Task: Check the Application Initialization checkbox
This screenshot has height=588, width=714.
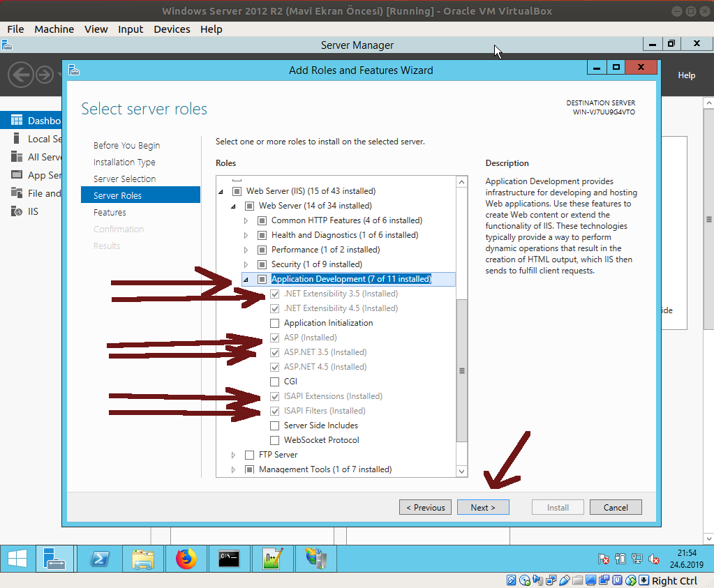Action: (274, 323)
